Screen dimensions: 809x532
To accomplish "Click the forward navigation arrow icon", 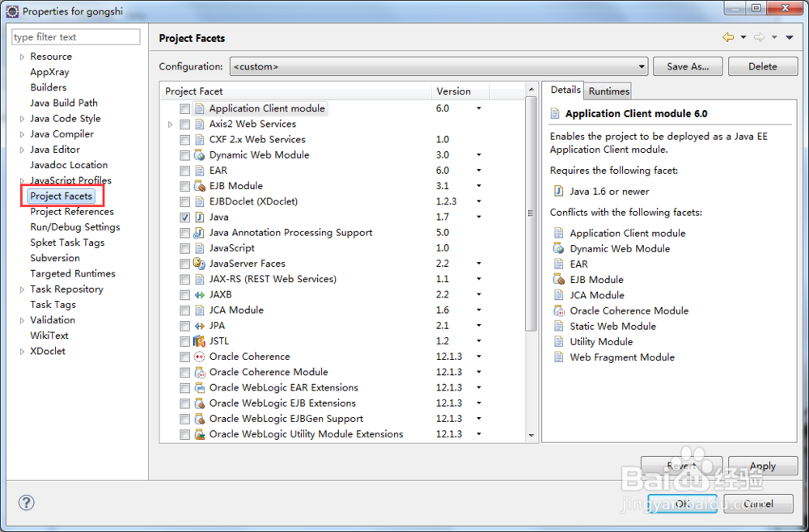I will click(759, 37).
